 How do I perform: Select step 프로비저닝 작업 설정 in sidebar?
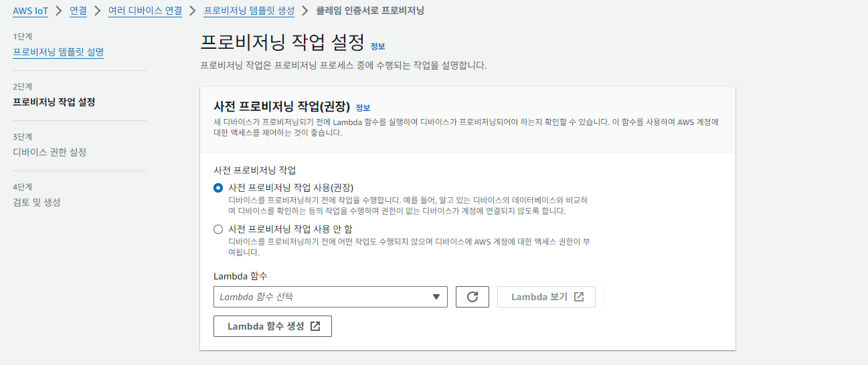click(x=54, y=102)
